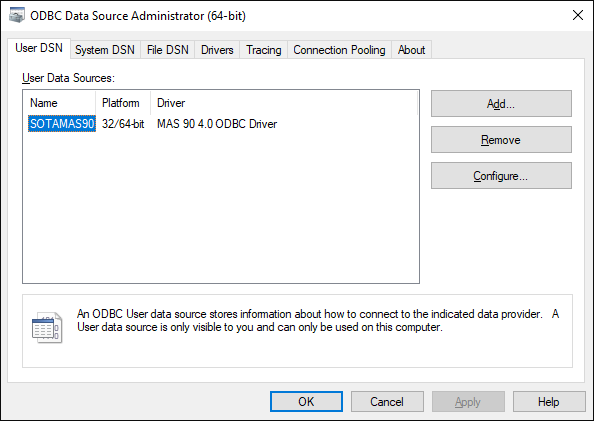Open Configure... for SOTAMAS90

[x=501, y=176]
